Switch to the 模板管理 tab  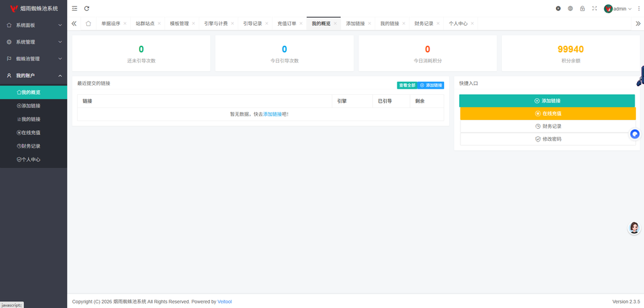tap(179, 23)
